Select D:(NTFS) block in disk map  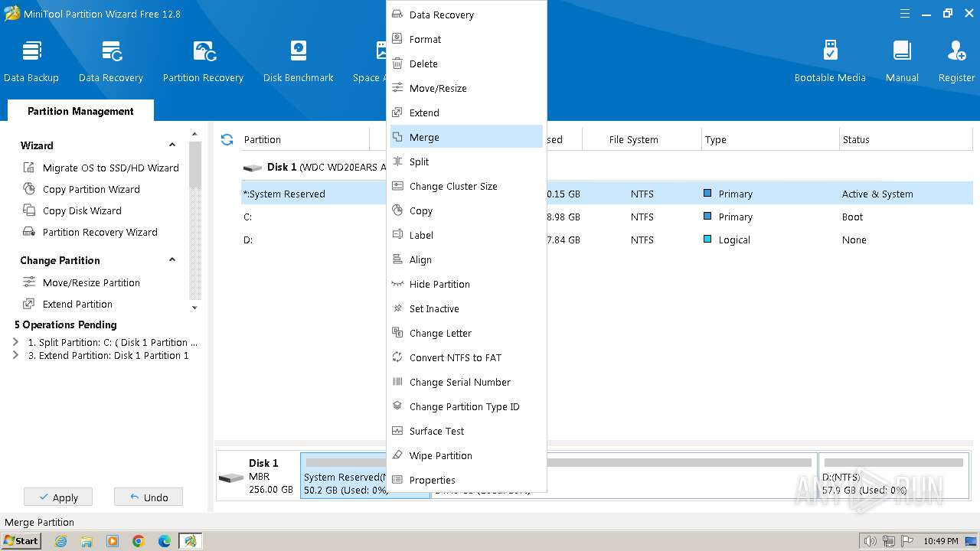coord(894,475)
